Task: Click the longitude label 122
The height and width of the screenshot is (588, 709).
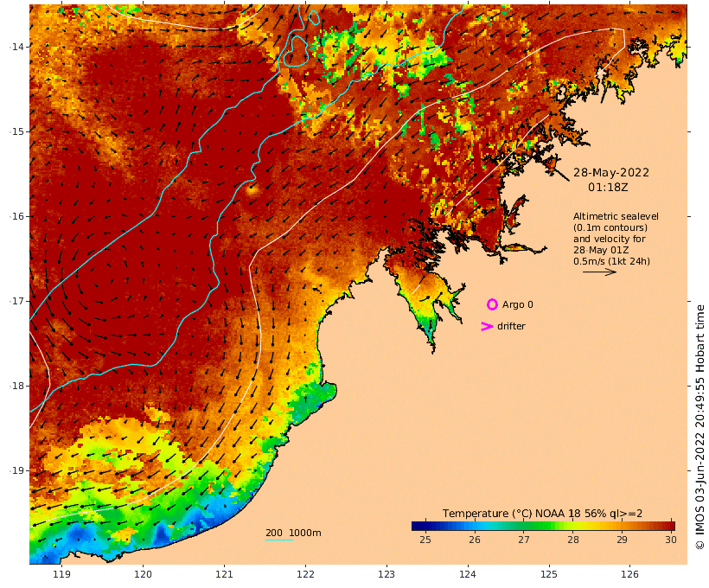Action: point(305,574)
